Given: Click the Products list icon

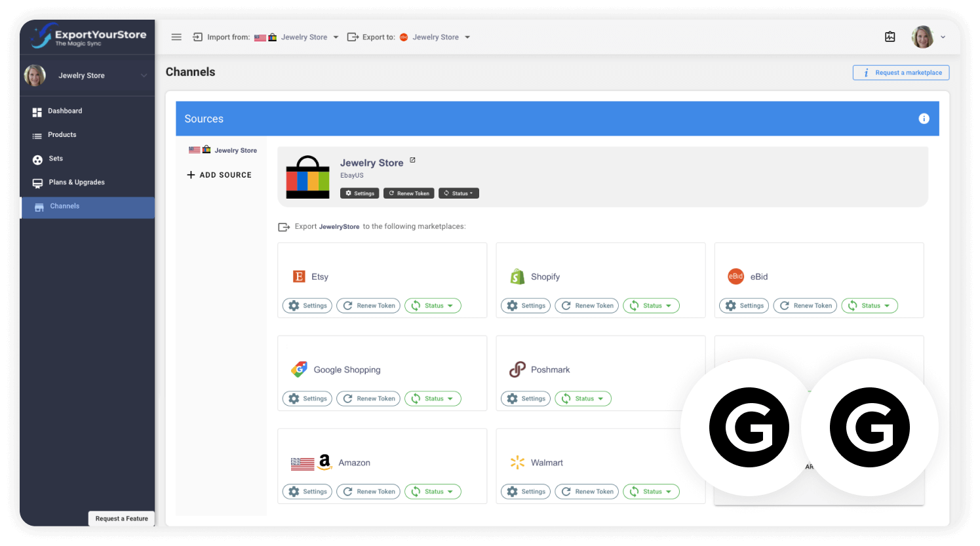Looking at the screenshot, I should 37,136.
